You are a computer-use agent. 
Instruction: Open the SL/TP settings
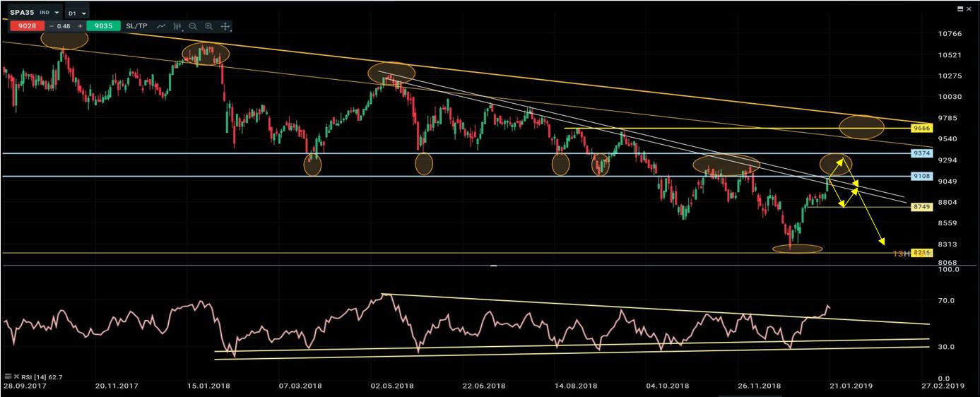(x=136, y=26)
